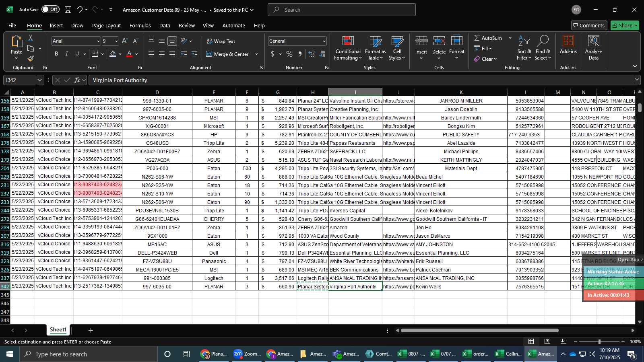Open the File menu
This screenshot has height=362, width=644.
12,25
